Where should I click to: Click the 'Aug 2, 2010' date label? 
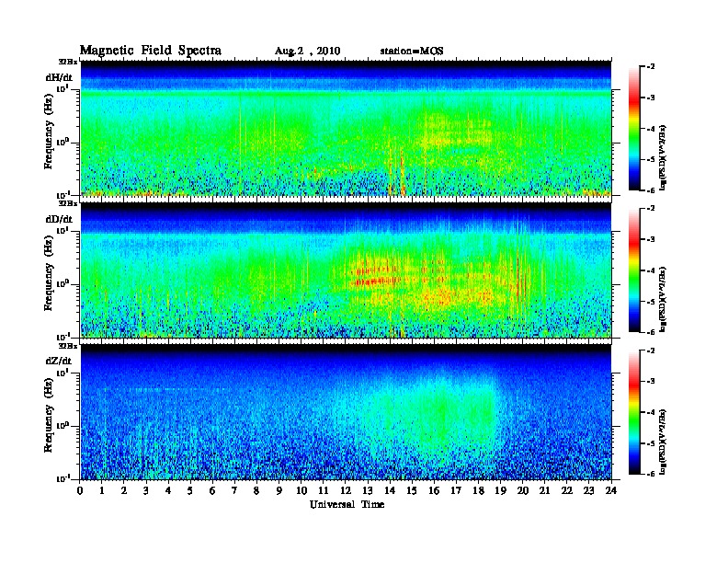(x=307, y=52)
